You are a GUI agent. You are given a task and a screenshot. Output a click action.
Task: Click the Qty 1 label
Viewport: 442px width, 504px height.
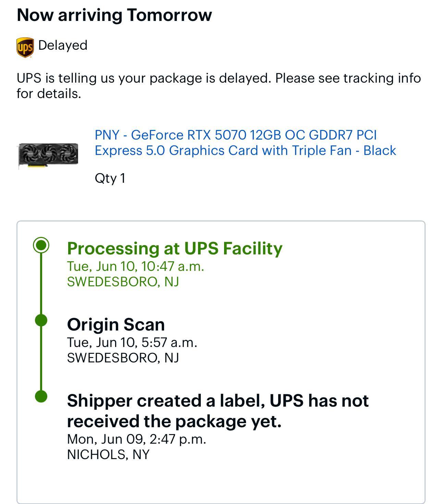pyautogui.click(x=110, y=177)
